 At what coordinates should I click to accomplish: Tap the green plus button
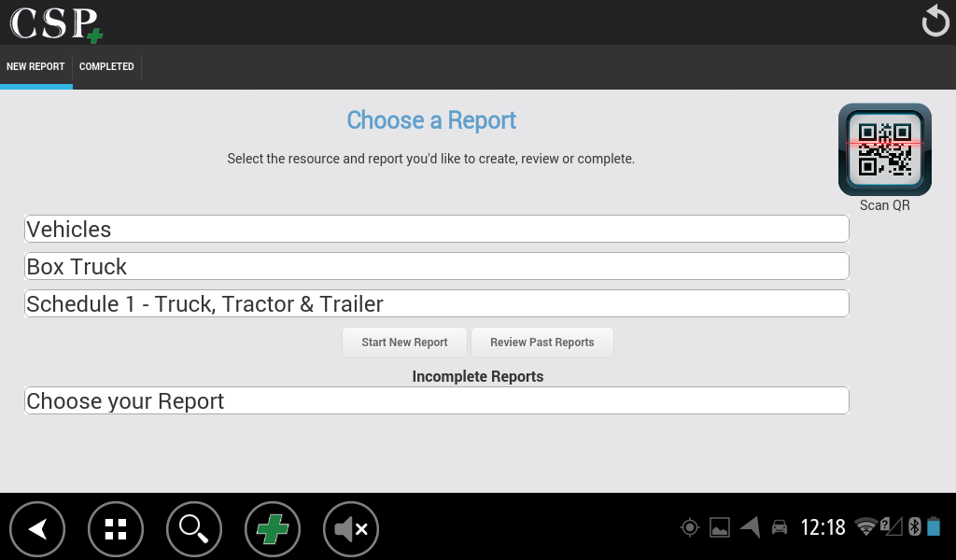tap(273, 529)
